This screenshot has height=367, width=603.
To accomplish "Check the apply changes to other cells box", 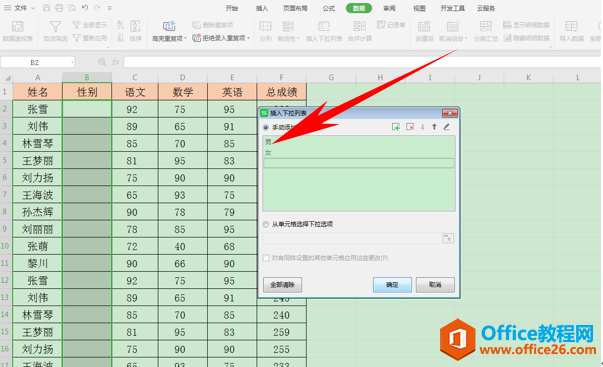I will click(266, 258).
